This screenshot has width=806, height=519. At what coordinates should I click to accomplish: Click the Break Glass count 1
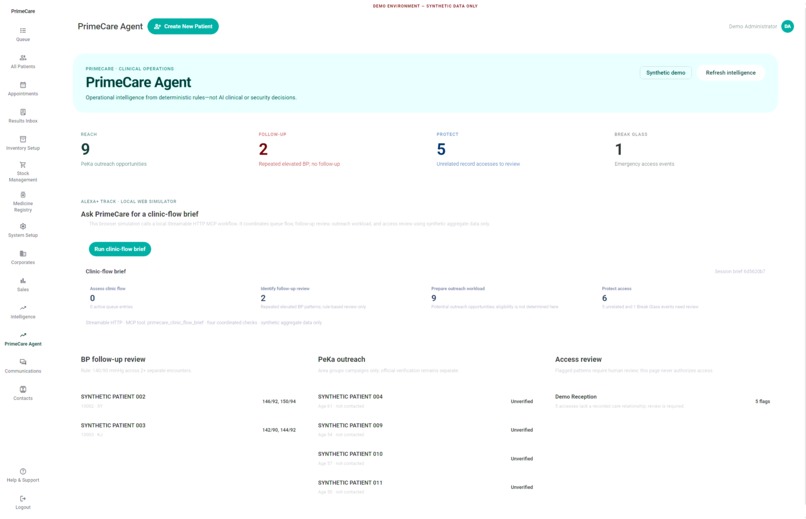(x=619, y=150)
